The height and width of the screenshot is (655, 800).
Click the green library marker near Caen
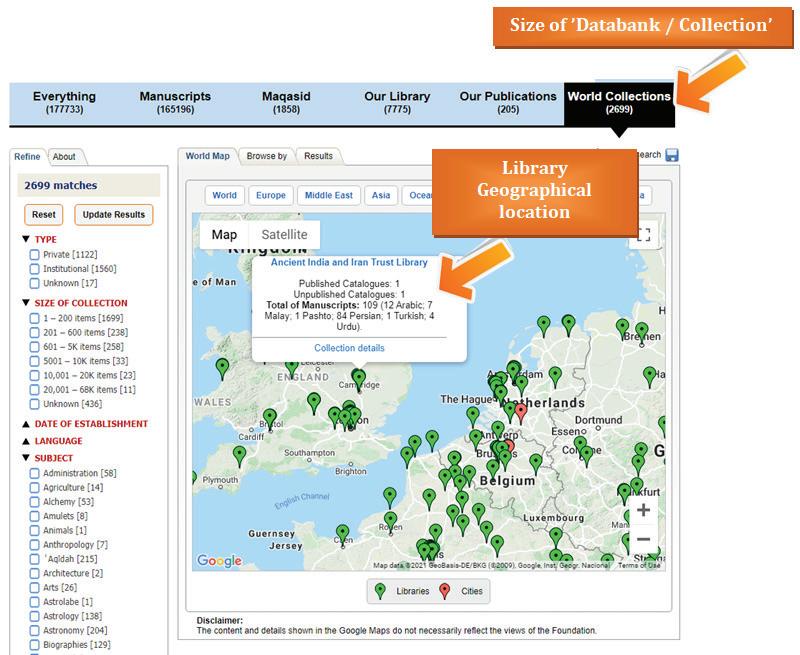[x=343, y=535]
